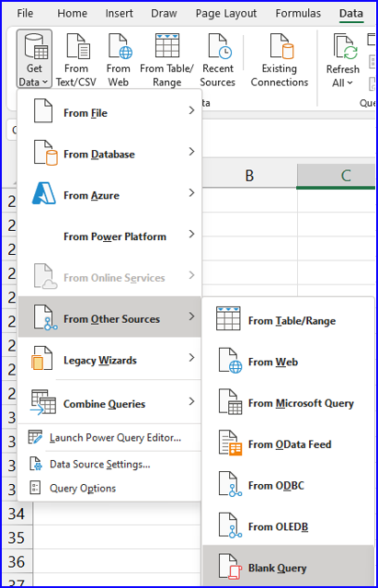Screen dimensions: 378x588
Task: Open the Get Data dropdown button
Action: pyautogui.click(x=34, y=59)
